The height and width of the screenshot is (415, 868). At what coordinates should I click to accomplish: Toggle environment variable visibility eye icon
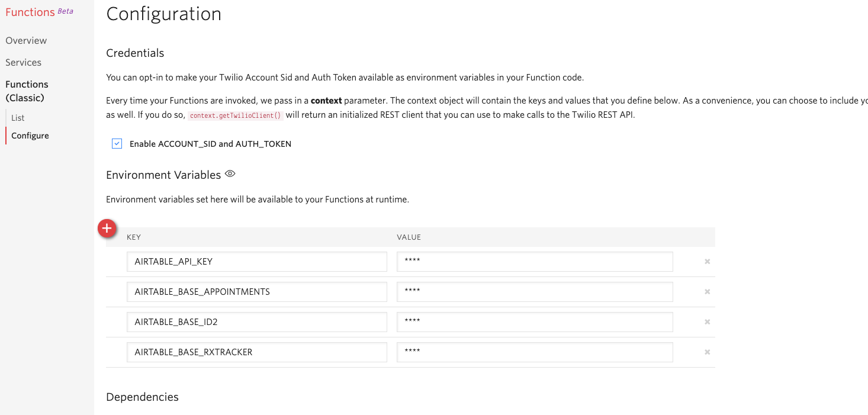pos(230,174)
